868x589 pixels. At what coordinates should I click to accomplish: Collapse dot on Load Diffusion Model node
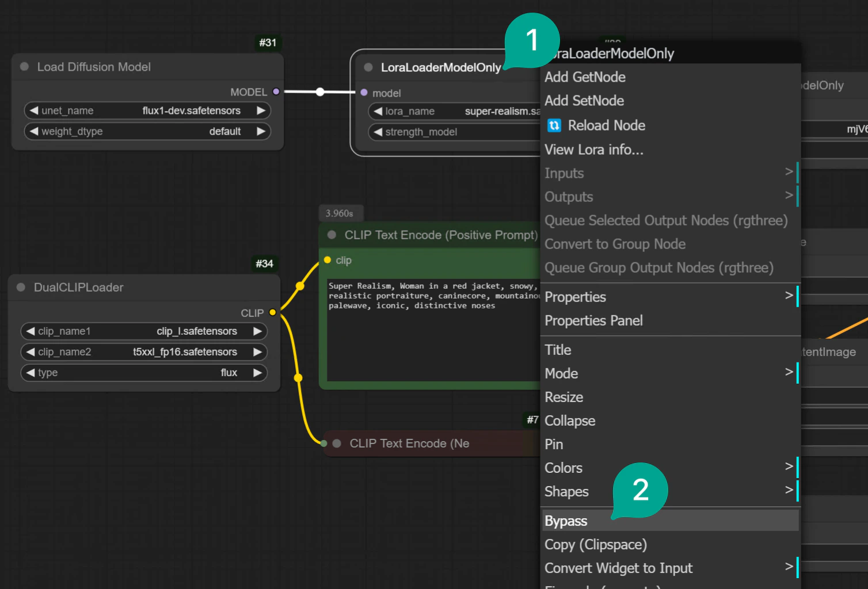24,67
